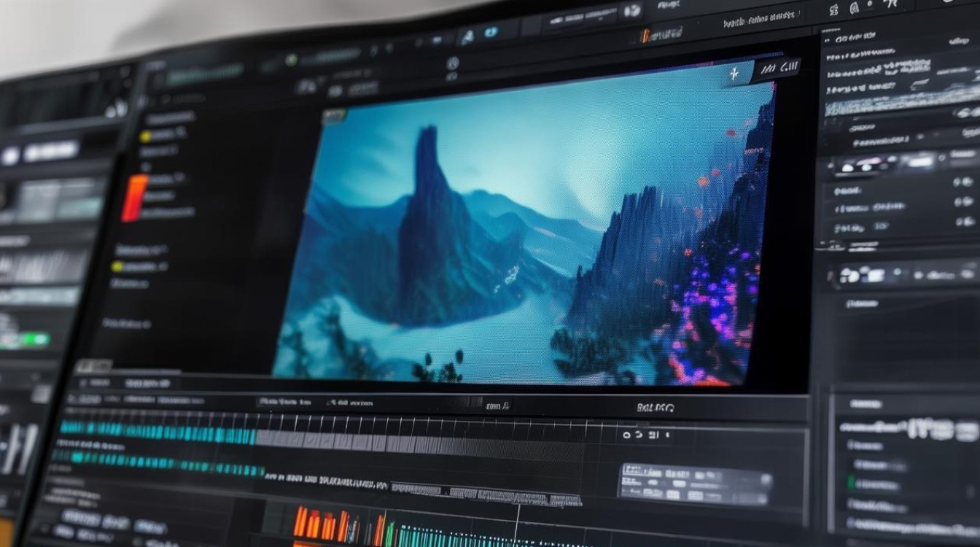Select the upper teal clip on the timeline
Image resolution: width=980 pixels, height=547 pixels.
pyautogui.click(x=157, y=431)
